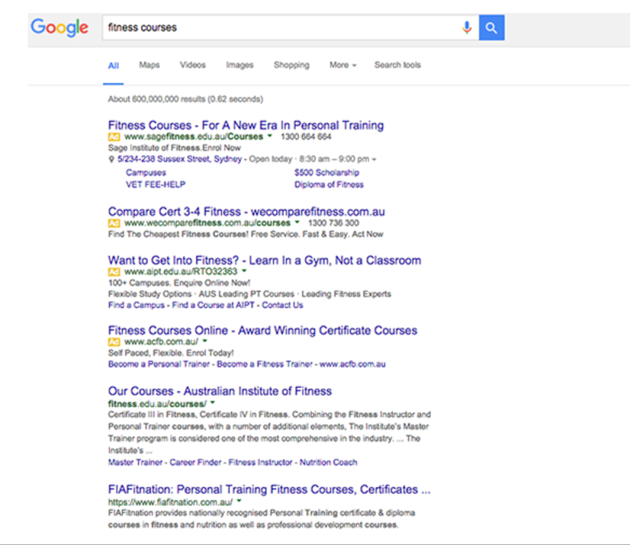
Task: Click the blue search magnifier button
Action: (491, 27)
